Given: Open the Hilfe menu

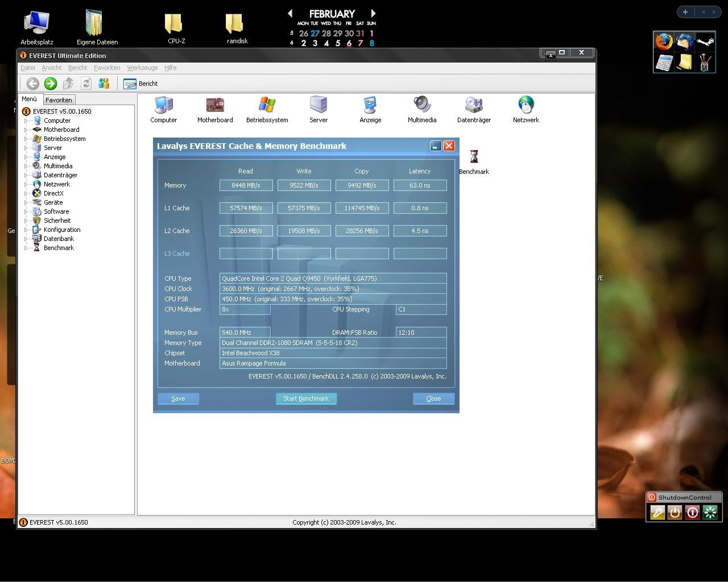Looking at the screenshot, I should 170,68.
